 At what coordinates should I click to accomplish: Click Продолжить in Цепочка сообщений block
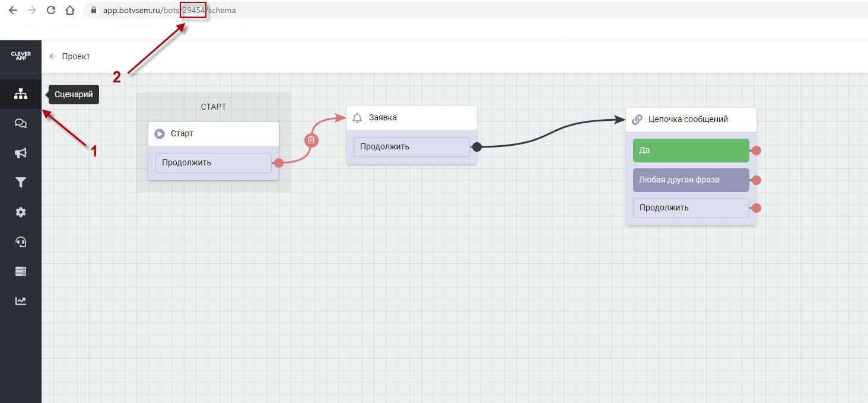coord(691,208)
